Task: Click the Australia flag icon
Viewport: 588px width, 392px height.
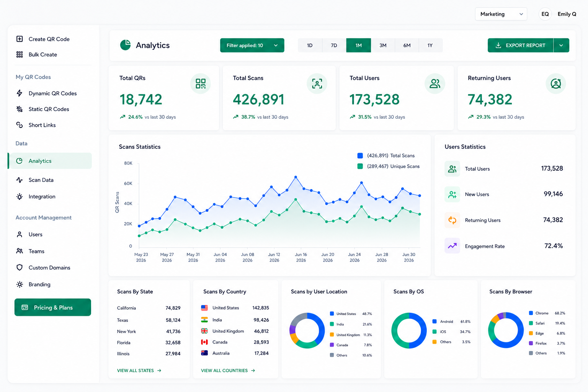Action: coord(204,353)
